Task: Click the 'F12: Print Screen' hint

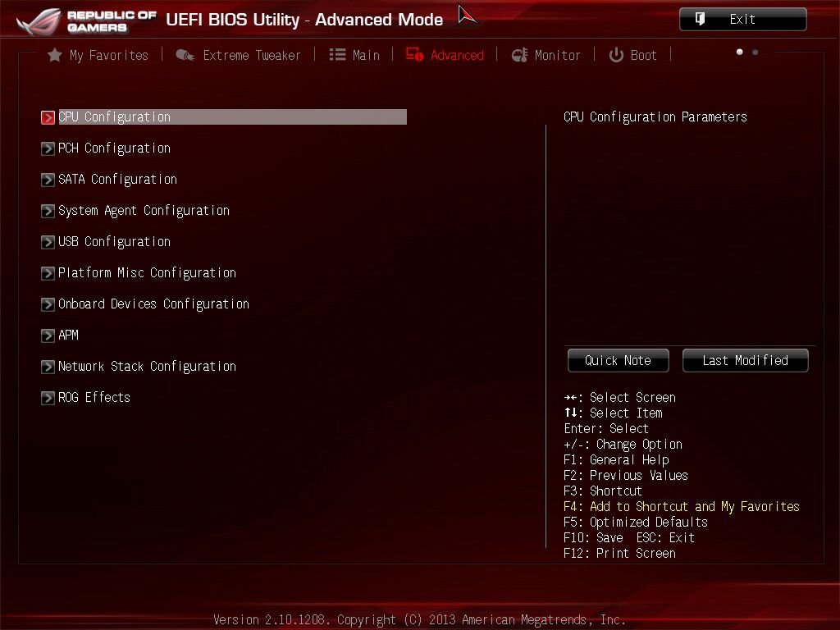Action: coord(619,553)
